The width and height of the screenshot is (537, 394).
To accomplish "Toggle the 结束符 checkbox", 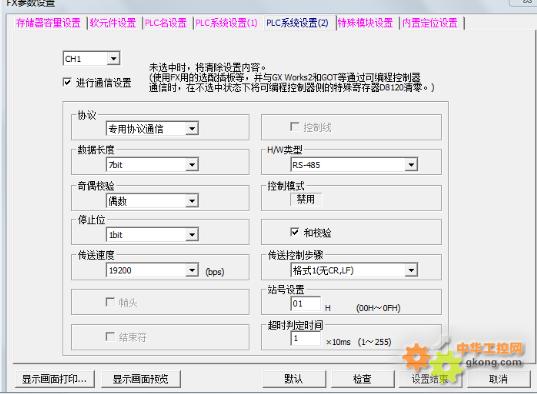I will [x=110, y=336].
